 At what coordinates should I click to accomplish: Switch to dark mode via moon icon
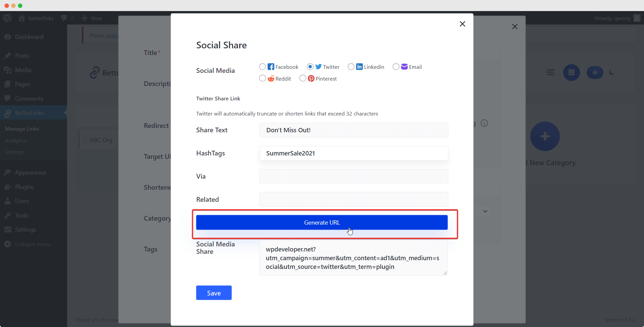611,72
